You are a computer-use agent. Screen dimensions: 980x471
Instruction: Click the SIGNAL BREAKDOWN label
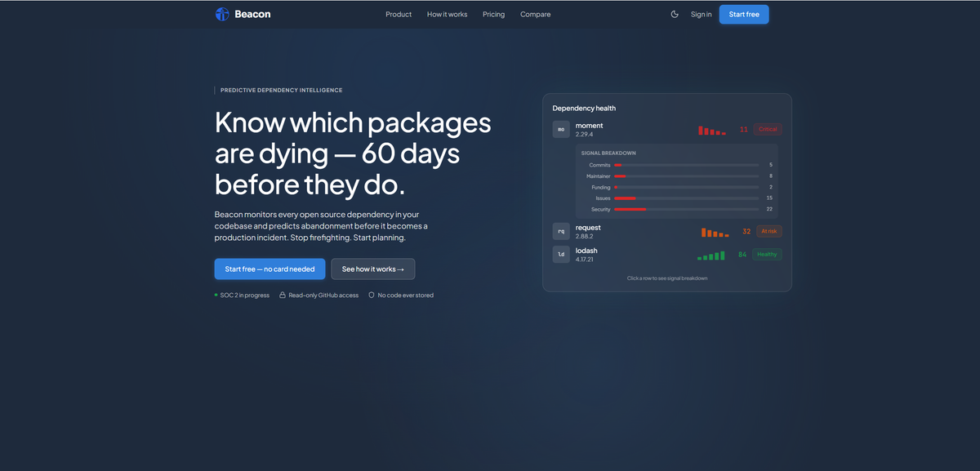(x=608, y=153)
